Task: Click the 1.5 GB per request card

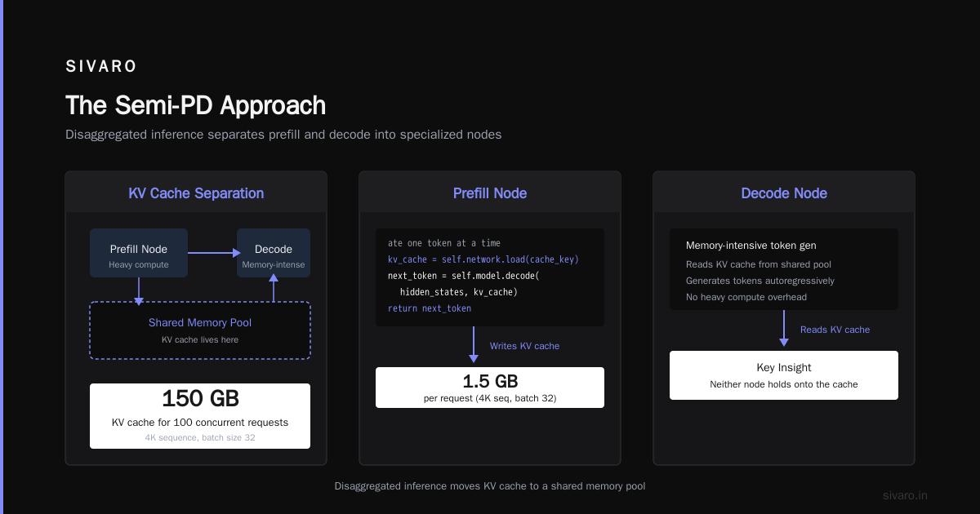Action: point(490,388)
